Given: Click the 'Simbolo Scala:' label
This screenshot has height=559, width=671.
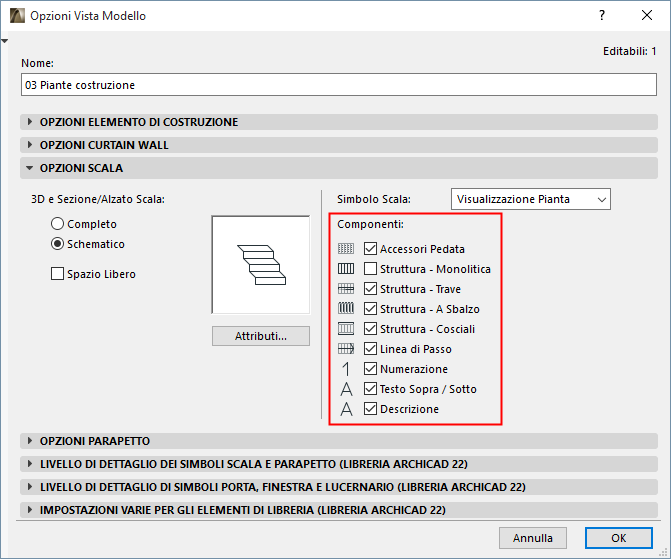Looking at the screenshot, I should pos(374,199).
